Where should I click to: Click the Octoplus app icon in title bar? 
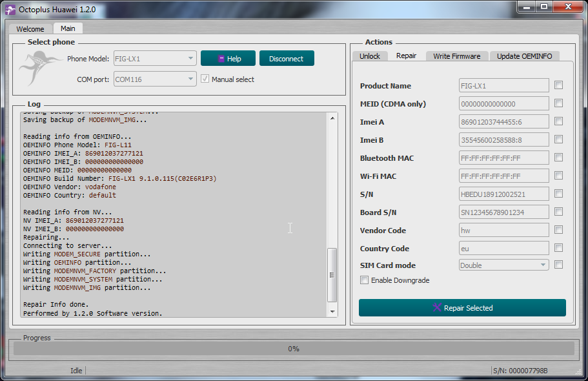10,10
